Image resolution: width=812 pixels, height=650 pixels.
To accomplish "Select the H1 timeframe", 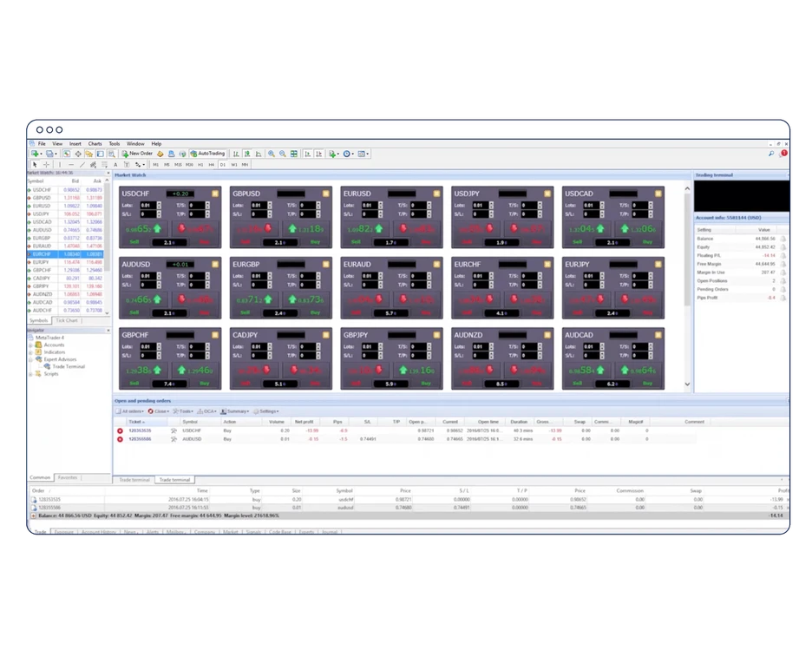I will (200, 165).
